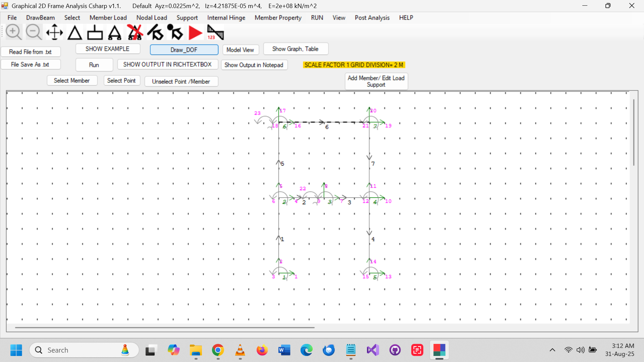Open the Member Load menu
The width and height of the screenshot is (644, 362).
[x=108, y=18]
